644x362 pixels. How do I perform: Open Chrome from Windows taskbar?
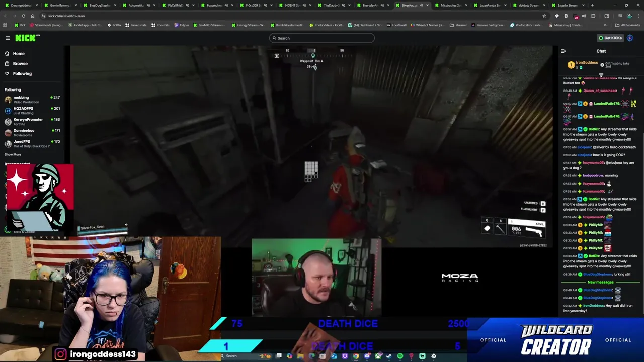[x=356, y=356]
